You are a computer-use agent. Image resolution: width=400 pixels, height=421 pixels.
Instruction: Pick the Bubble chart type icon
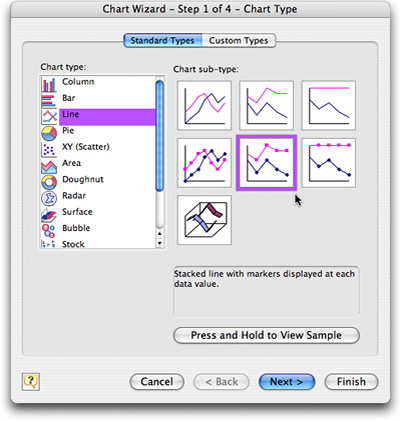click(x=49, y=231)
